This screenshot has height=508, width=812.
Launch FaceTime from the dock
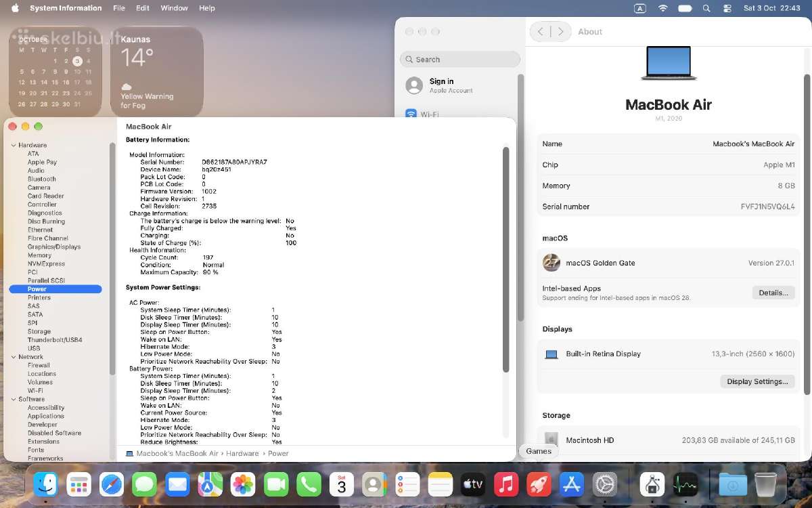[x=275, y=484]
